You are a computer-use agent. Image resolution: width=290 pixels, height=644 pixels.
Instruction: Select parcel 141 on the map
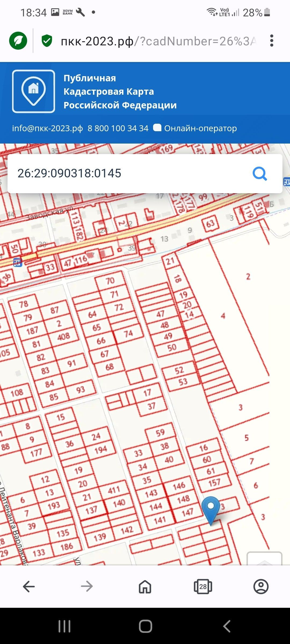tap(160, 520)
